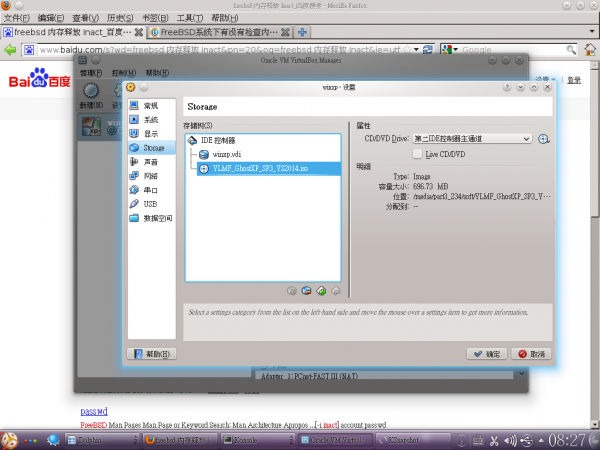Switch to 'freebsd 内存释放 Inact' Firefox tab
This screenshot has height=450, width=600.
pos(73,32)
